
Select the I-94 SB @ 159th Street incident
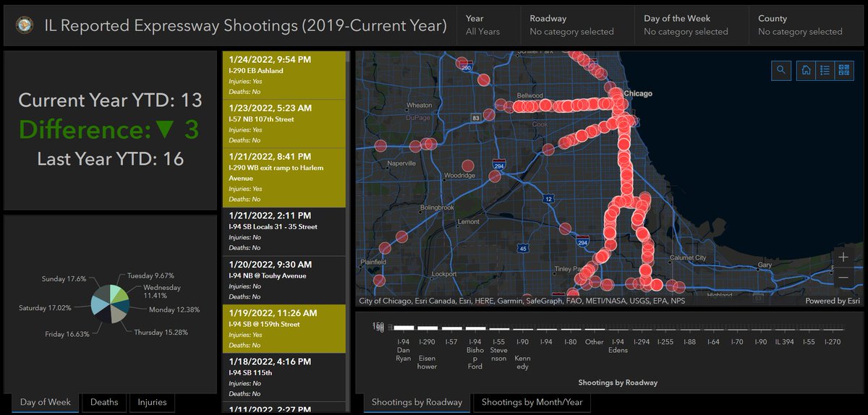tap(284, 329)
